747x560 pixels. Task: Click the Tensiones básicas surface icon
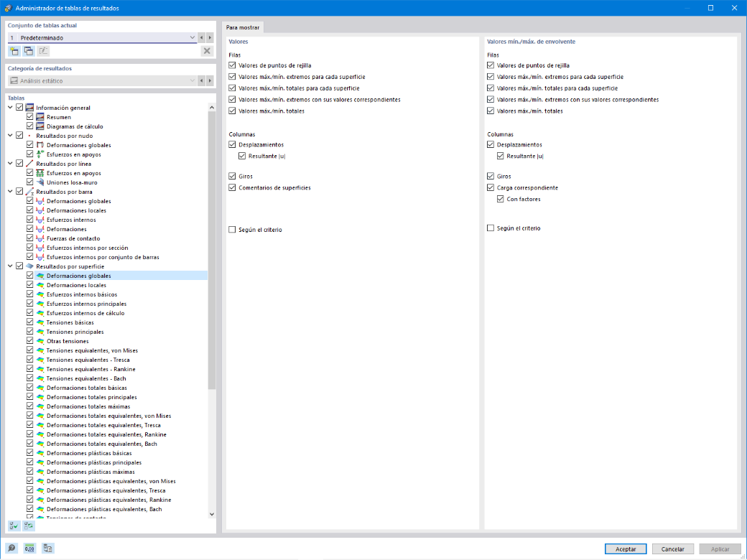[x=40, y=322]
